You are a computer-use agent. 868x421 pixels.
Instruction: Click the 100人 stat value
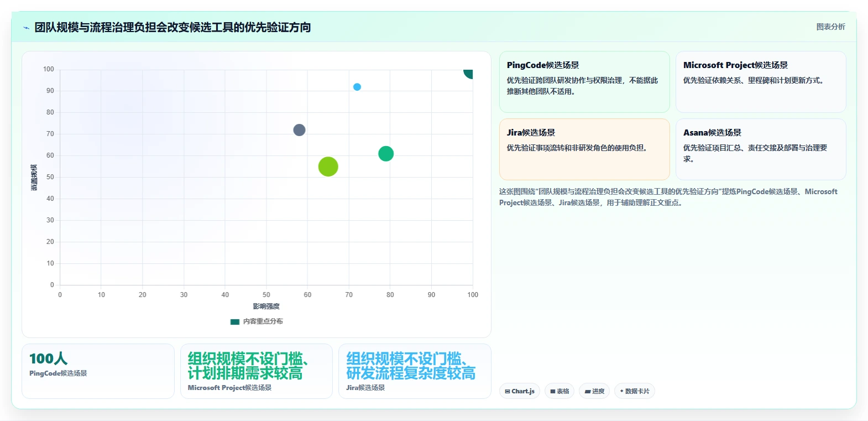tap(49, 358)
